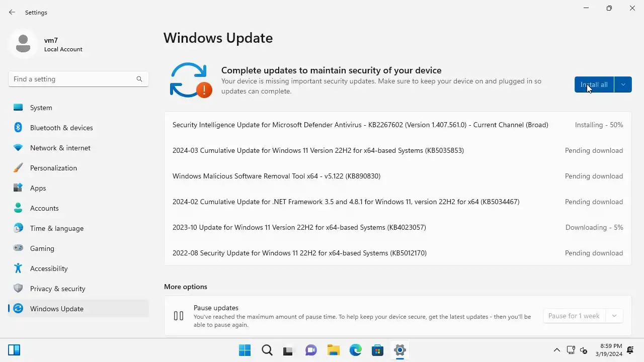Open Task View on the taskbar

[x=289, y=350]
